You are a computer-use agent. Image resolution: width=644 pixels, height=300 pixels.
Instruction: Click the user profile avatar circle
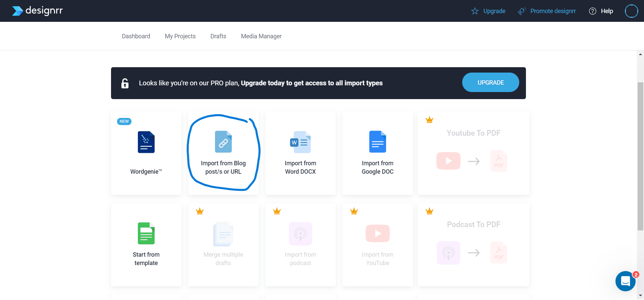point(631,11)
